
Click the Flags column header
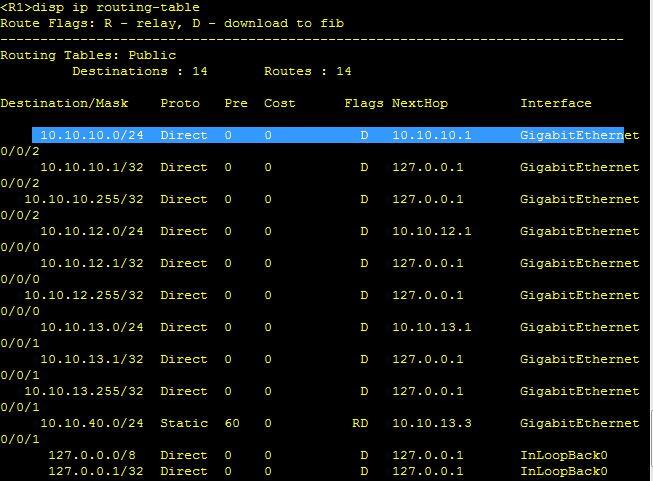point(364,103)
